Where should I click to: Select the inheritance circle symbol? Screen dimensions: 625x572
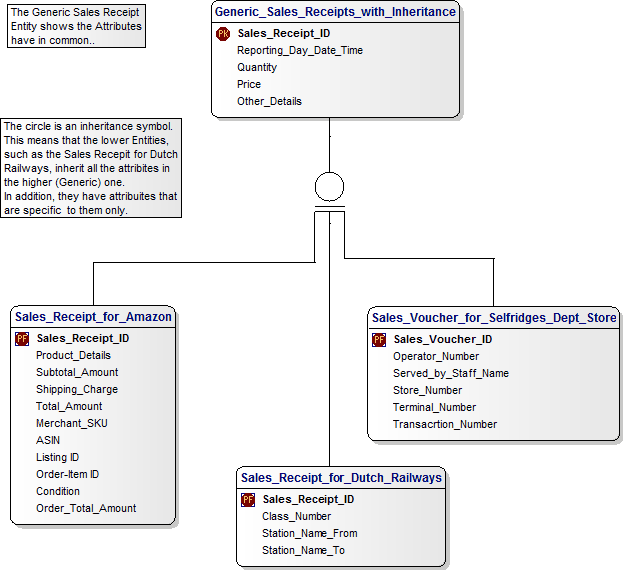tap(329, 187)
